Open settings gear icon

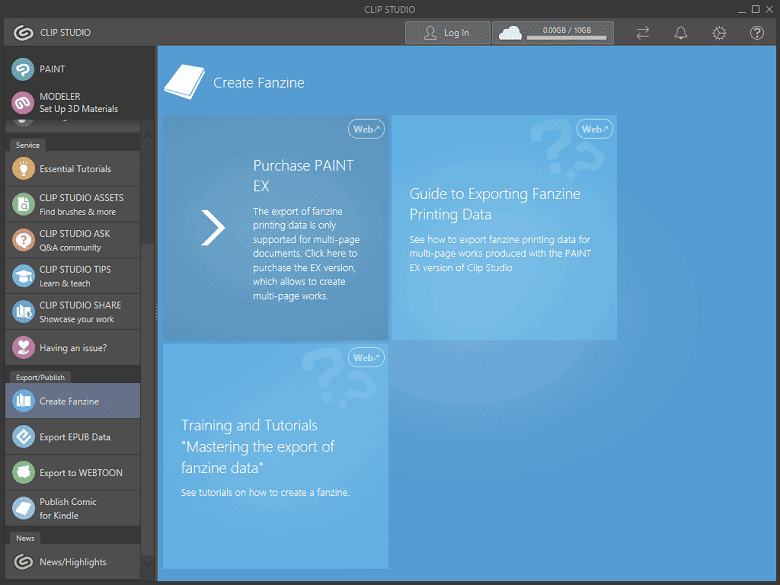(719, 33)
